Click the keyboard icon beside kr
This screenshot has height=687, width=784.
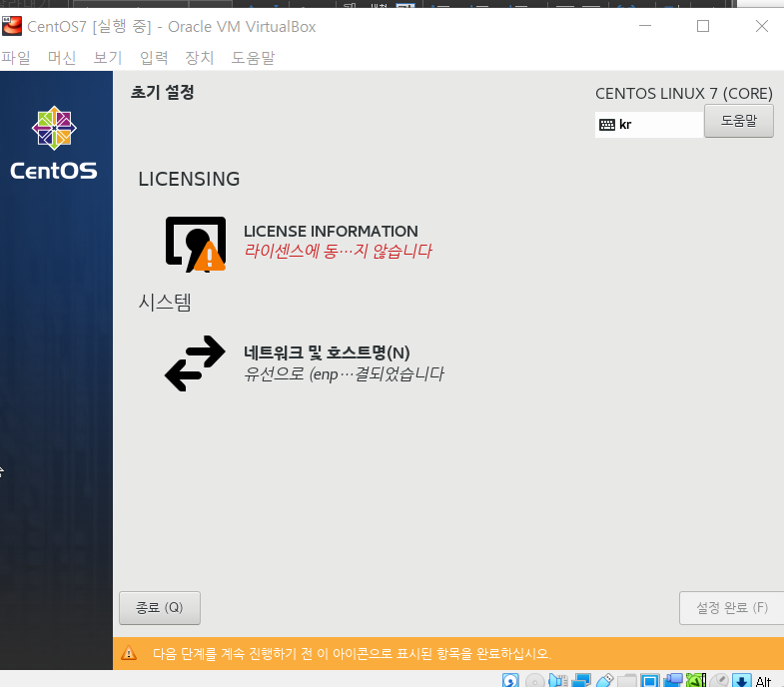tap(607, 125)
